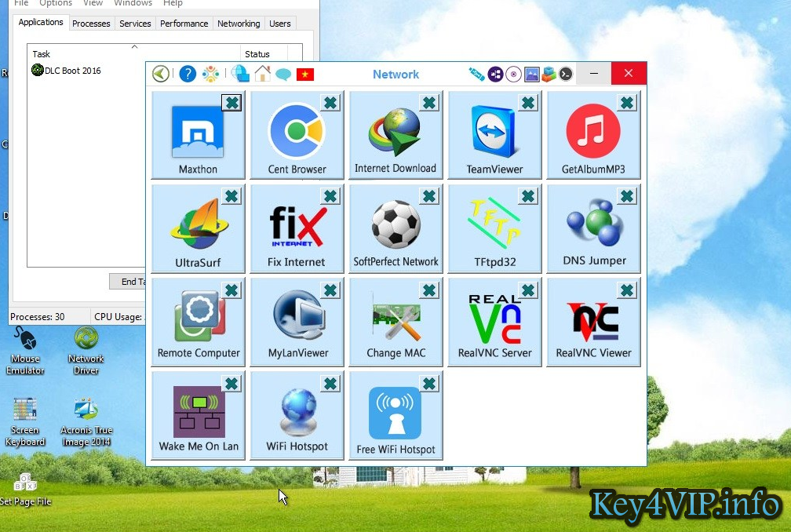Launch Internet Download Manager tile
Viewport: 791px width, 532px height.
(395, 135)
